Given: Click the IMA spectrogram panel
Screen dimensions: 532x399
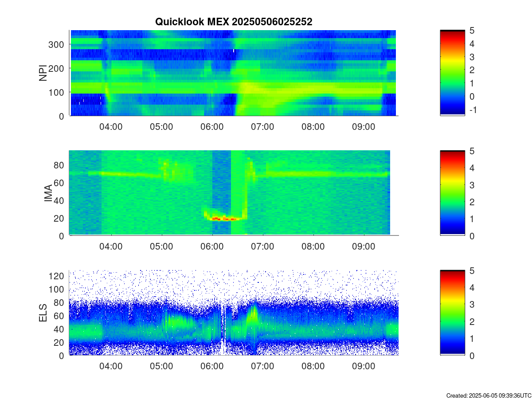Looking at the screenshot, I should (x=230, y=193).
